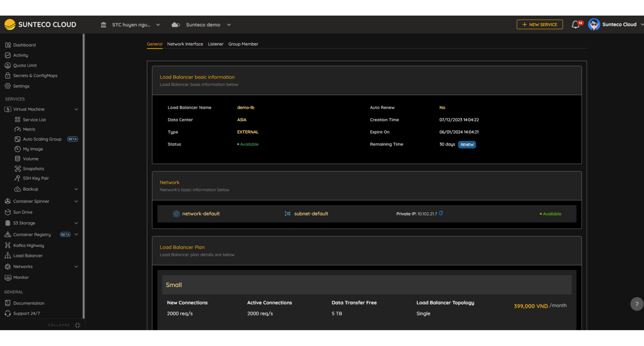Open notifications bell

pos(575,25)
